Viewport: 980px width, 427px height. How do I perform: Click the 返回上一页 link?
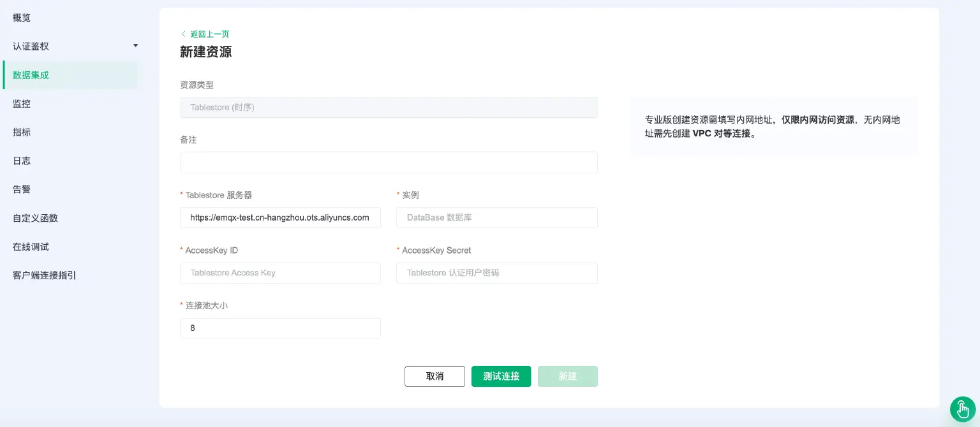[x=209, y=34]
